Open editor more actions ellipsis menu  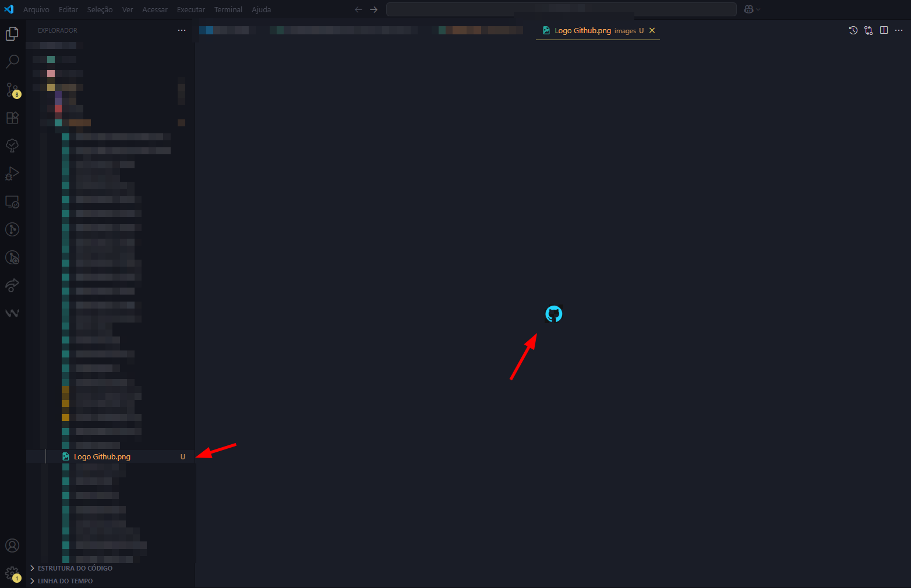tap(899, 30)
